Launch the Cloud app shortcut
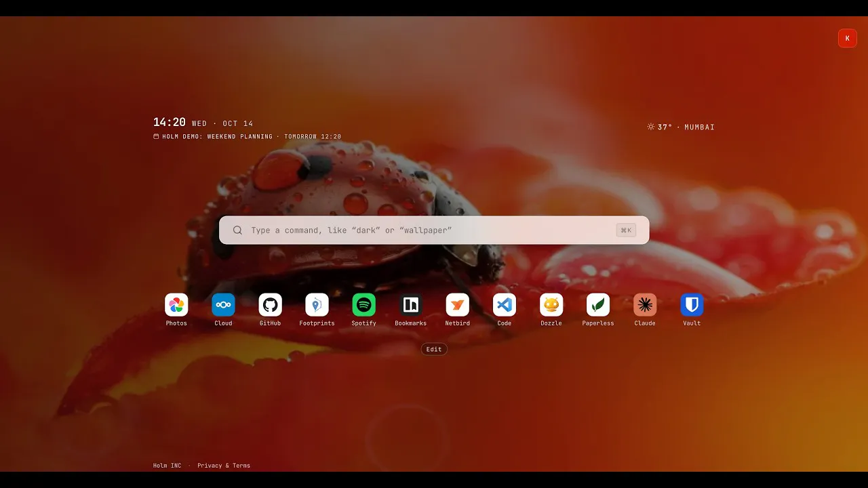This screenshot has width=868, height=488. point(223,305)
